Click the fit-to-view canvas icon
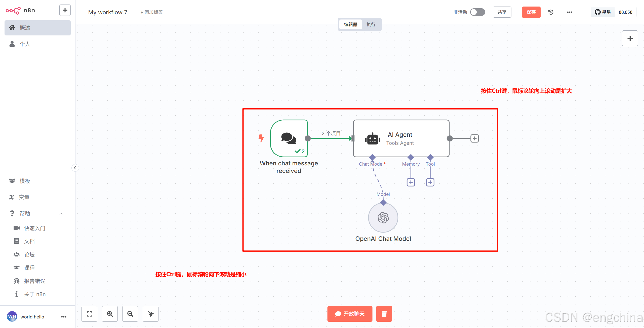 89,314
